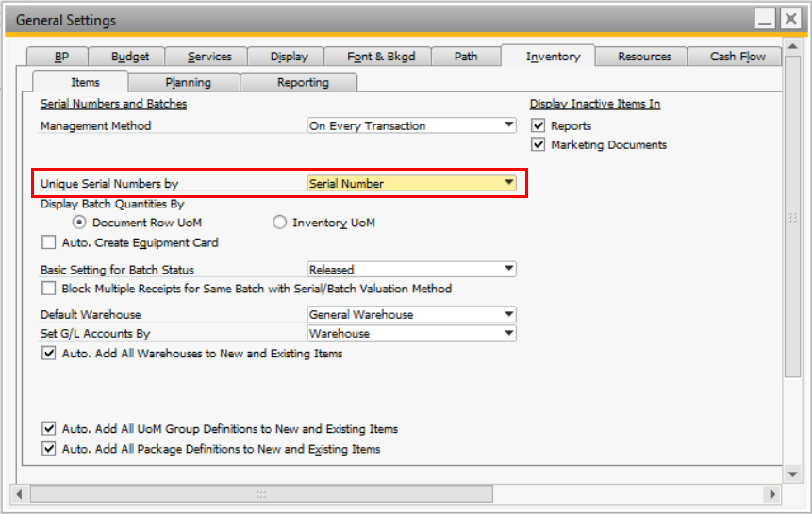The height and width of the screenshot is (514, 812).
Task: Uncheck Display Inactive Items in Reports
Action: click(x=539, y=125)
